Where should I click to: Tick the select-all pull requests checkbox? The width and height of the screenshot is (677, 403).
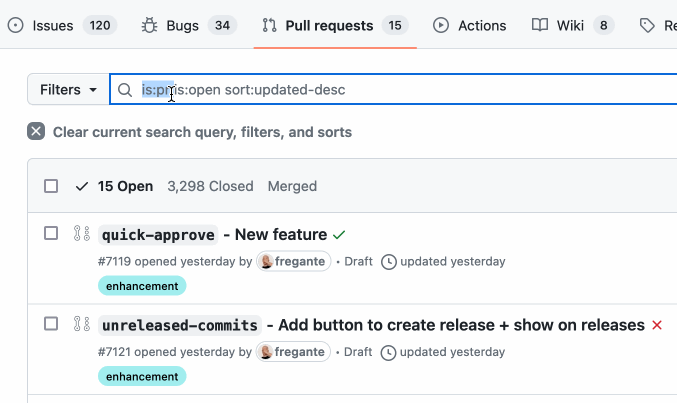pos(51,186)
